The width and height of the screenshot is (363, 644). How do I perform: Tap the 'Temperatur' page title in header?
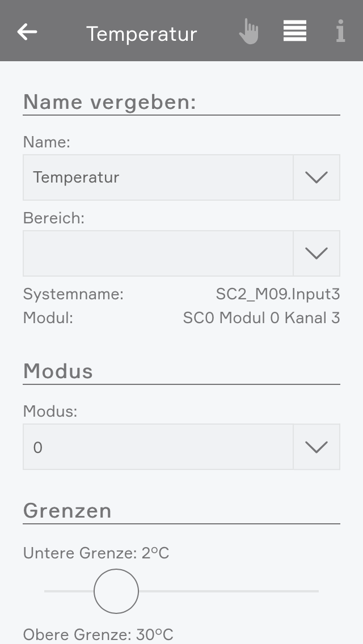tap(142, 34)
